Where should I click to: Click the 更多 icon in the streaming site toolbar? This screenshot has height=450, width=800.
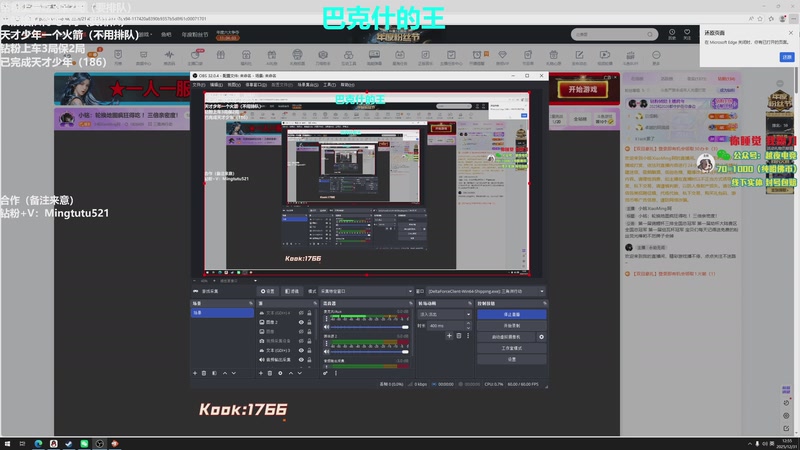tap(656, 57)
